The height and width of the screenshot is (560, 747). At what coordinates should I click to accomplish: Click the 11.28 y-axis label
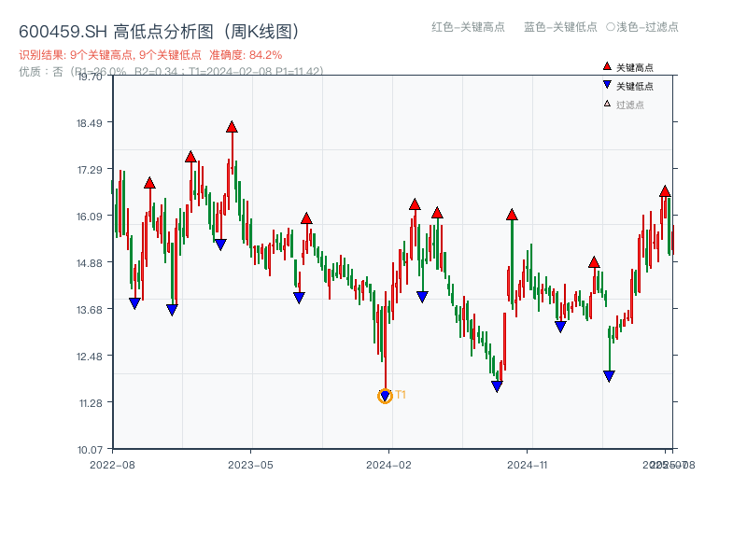tap(91, 403)
